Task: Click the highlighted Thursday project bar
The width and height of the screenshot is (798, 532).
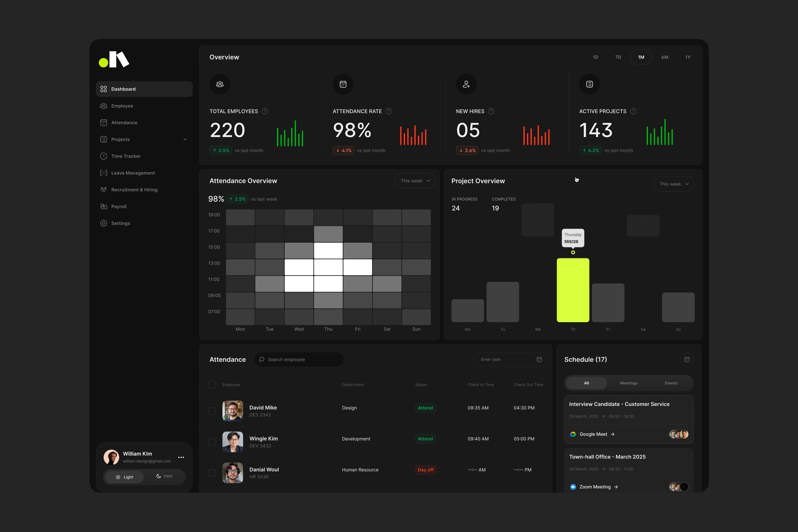Action: pos(573,290)
